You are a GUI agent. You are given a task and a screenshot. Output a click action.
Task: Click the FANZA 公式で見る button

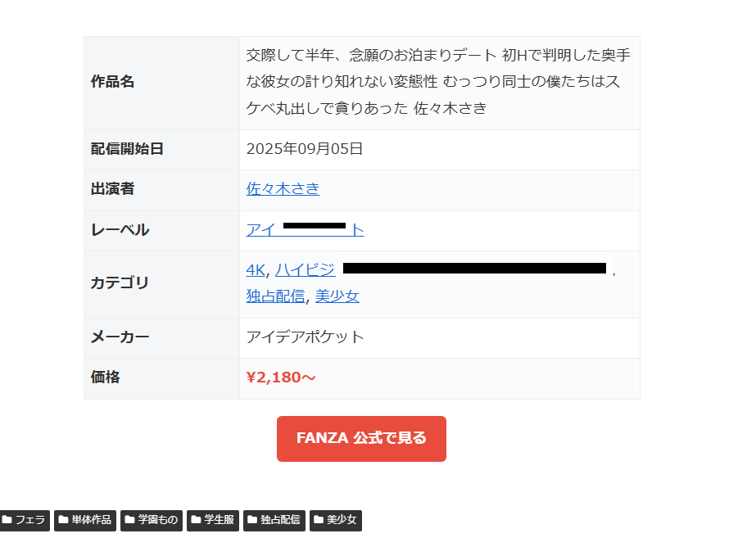[x=361, y=439]
